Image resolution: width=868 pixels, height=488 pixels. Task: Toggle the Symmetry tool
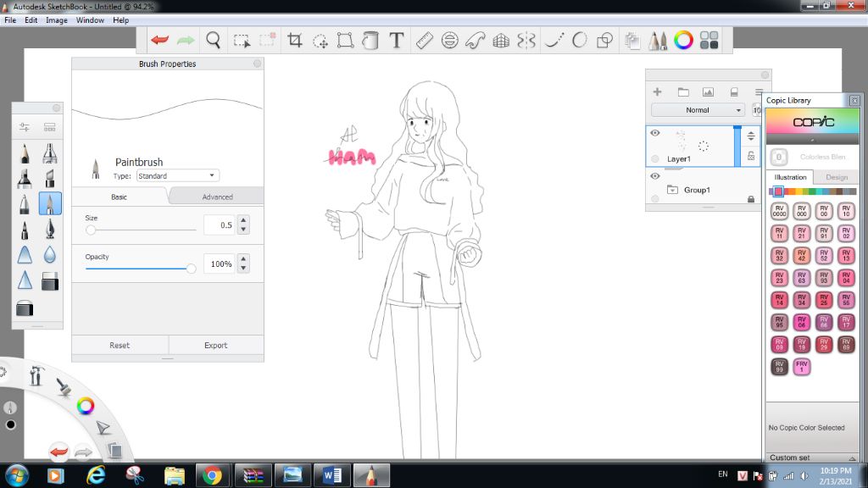click(x=526, y=40)
